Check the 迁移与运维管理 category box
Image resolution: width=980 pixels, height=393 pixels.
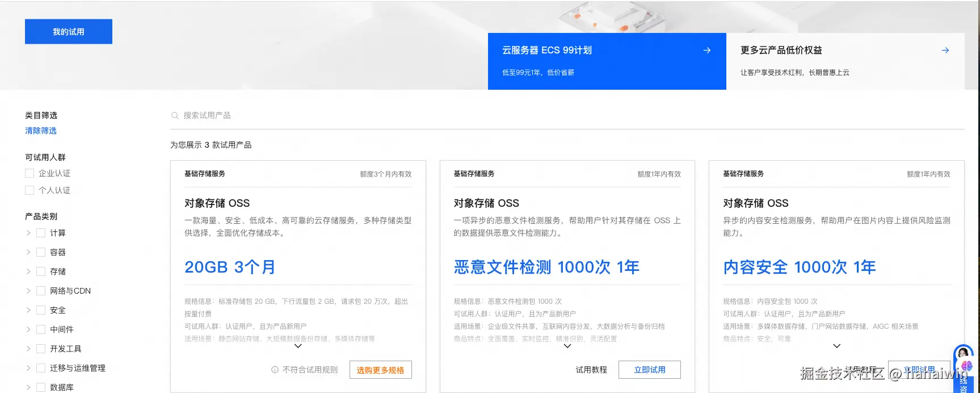(x=41, y=368)
